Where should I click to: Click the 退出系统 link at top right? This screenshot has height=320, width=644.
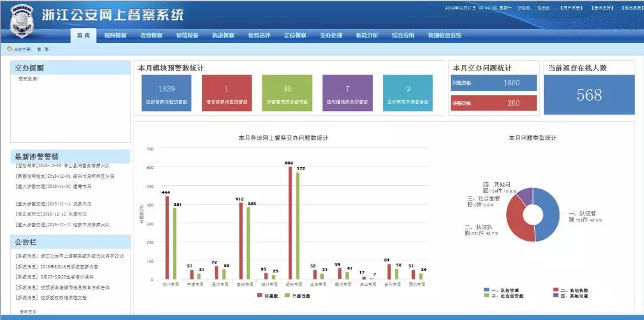tap(632, 8)
